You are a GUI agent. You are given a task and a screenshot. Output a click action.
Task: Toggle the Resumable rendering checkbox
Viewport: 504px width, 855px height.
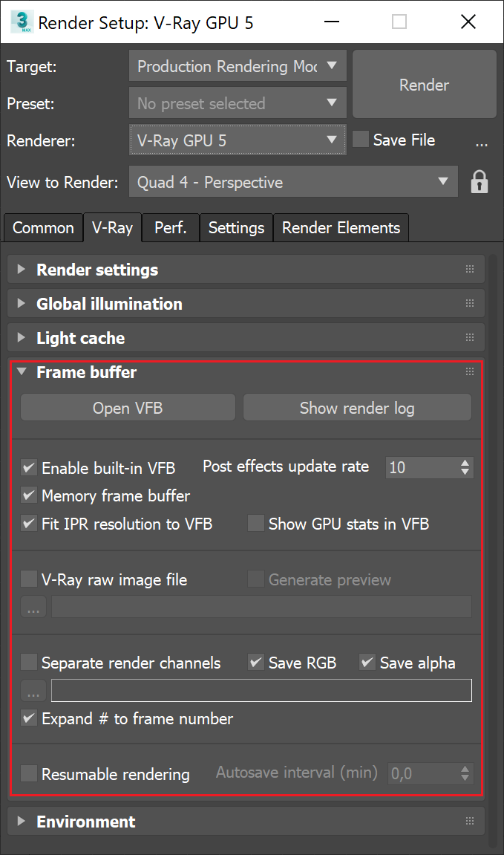[x=30, y=774]
